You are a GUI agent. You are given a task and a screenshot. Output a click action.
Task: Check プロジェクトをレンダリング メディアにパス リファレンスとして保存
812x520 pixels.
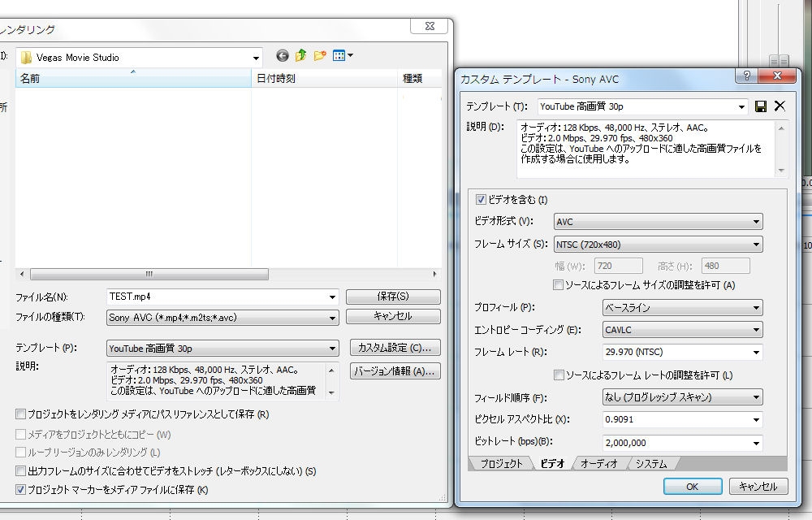(20, 414)
